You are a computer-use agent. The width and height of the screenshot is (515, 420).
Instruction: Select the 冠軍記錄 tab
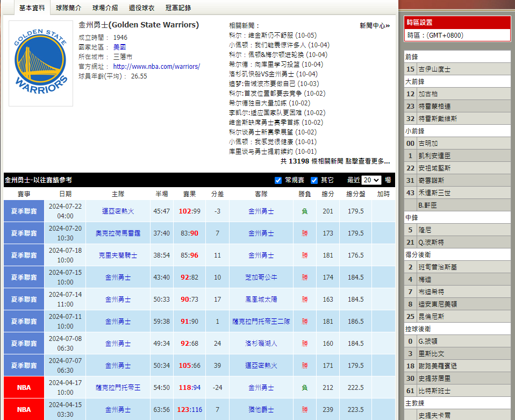coord(178,8)
